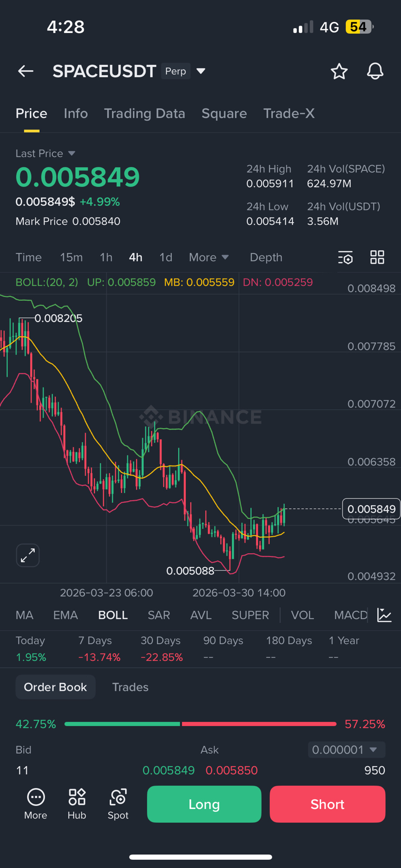Tap the signal strength bars

303,27
